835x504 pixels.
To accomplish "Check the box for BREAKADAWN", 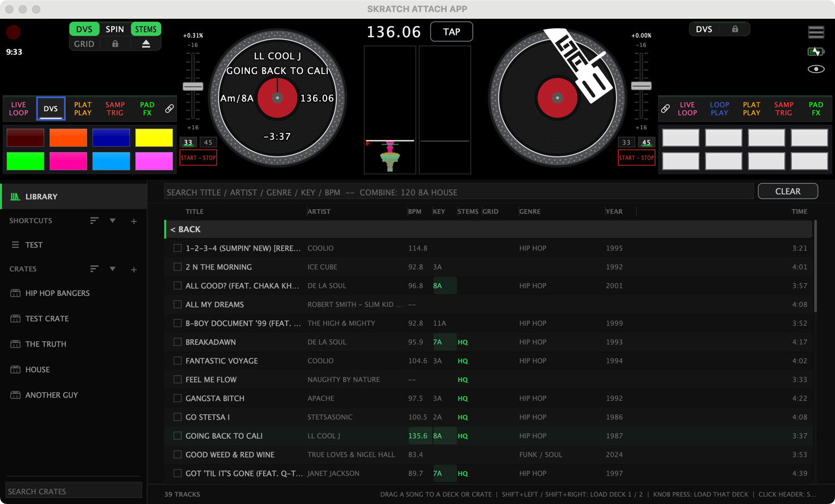I will [177, 342].
